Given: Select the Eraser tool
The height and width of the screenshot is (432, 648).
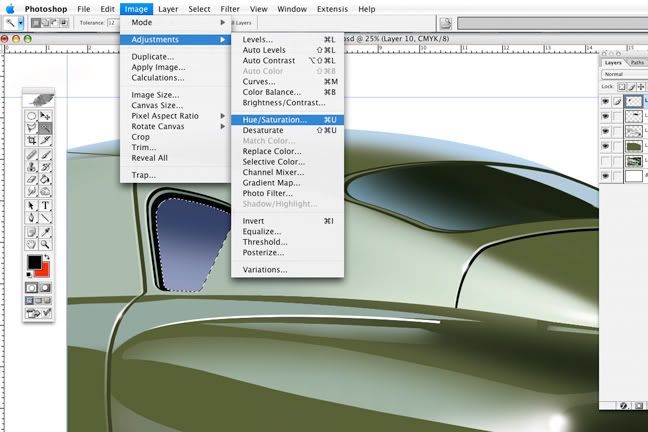Looking at the screenshot, I should point(31,179).
